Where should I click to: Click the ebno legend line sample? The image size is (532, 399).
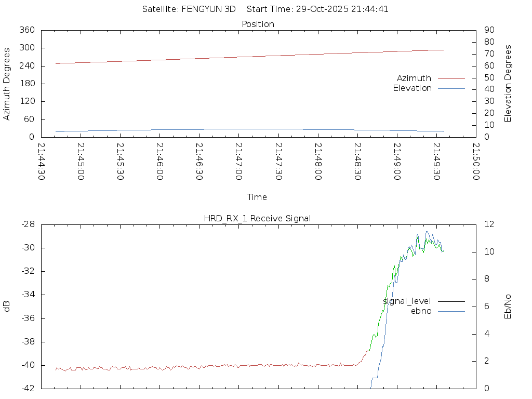coord(451,311)
